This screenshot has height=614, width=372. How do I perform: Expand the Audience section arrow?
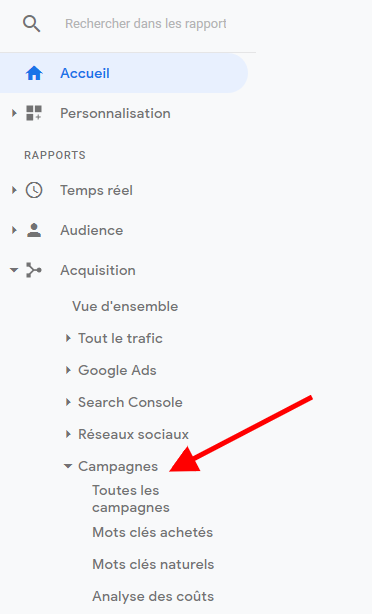[x=14, y=230]
